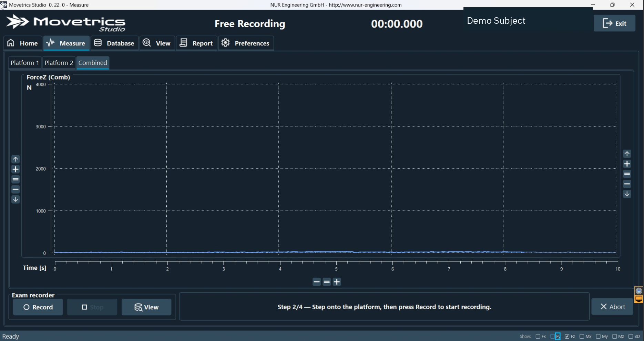Open the Database tab
Viewport: 644px width, 341px height.
click(114, 43)
